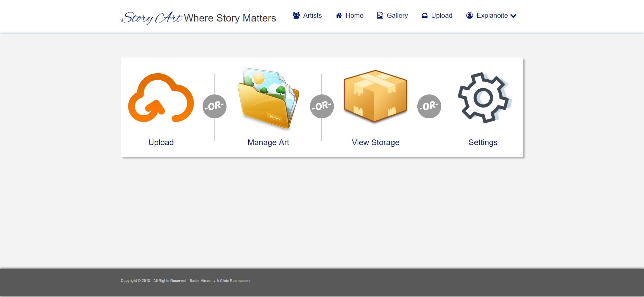The height and width of the screenshot is (297, 644).
Task: Click the large gear Settings icon
Action: coord(483,98)
